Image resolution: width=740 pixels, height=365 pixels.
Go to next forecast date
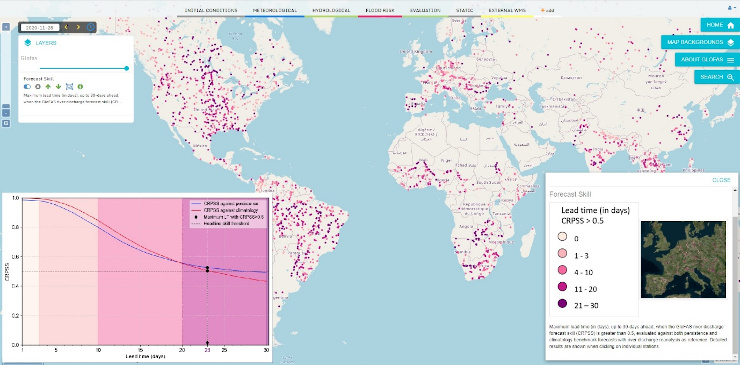[78, 27]
